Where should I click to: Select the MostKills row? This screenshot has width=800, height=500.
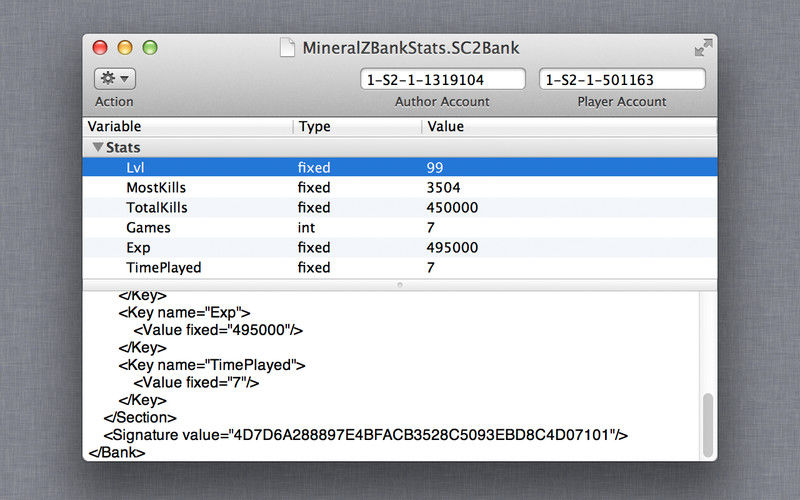point(156,187)
